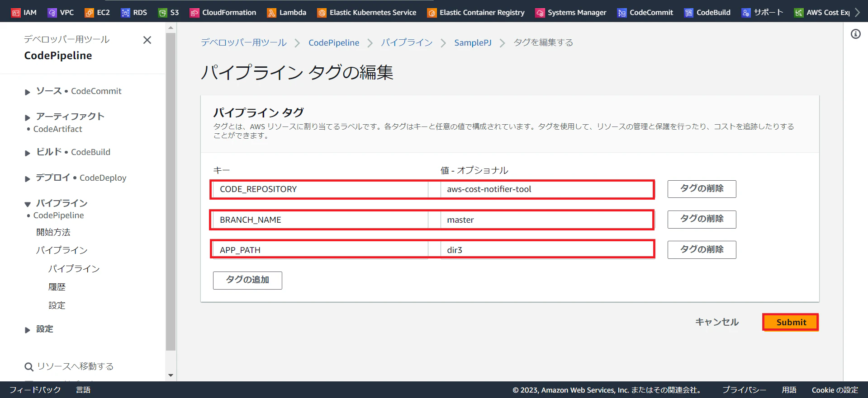Open the info panel icon

click(856, 34)
